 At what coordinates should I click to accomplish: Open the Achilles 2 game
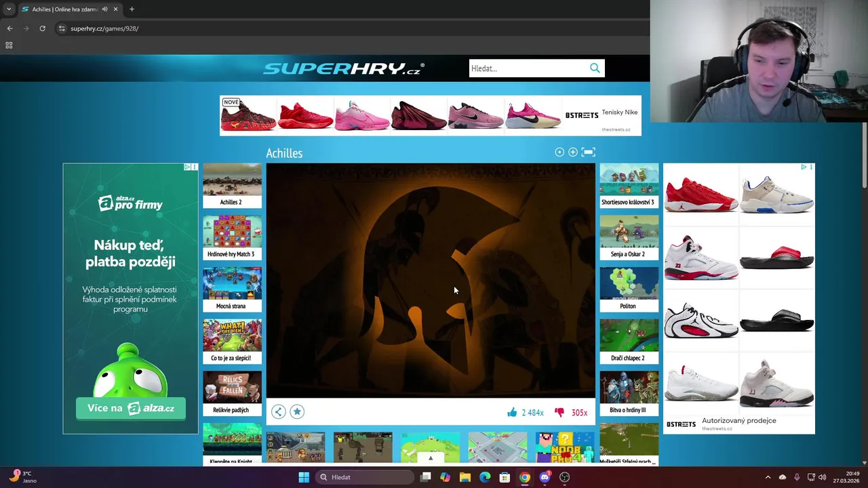tap(232, 186)
